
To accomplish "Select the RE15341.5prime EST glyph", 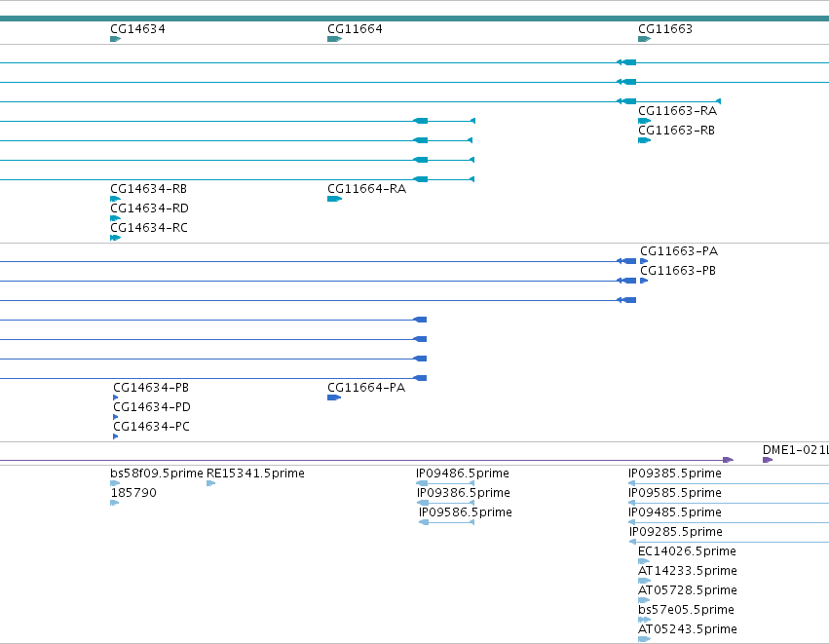I will pyautogui.click(x=210, y=483).
